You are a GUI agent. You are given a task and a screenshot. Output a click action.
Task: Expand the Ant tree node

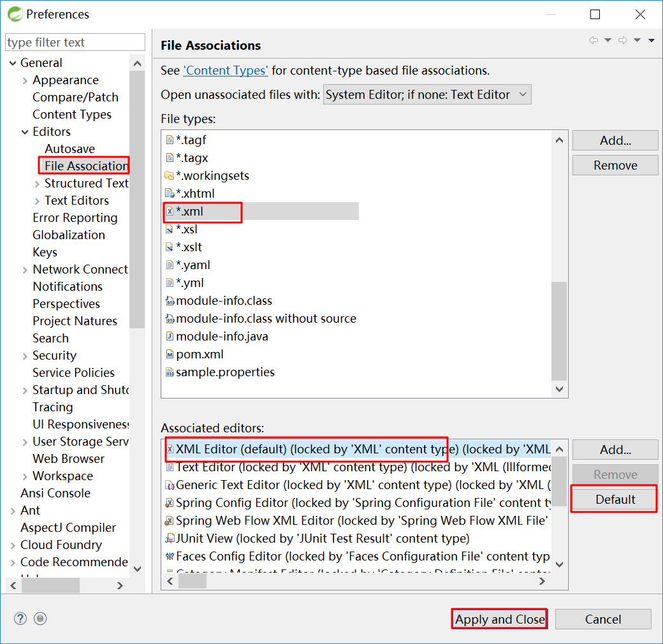click(x=13, y=511)
